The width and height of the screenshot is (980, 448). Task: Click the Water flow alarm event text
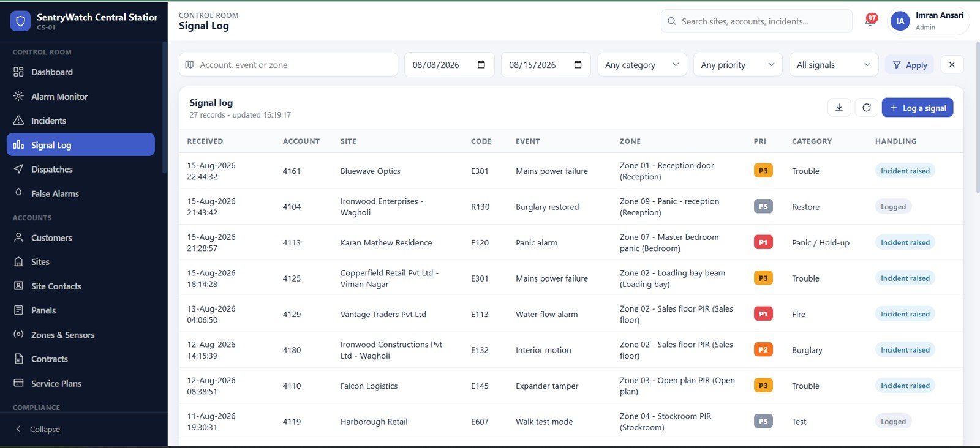click(x=546, y=314)
